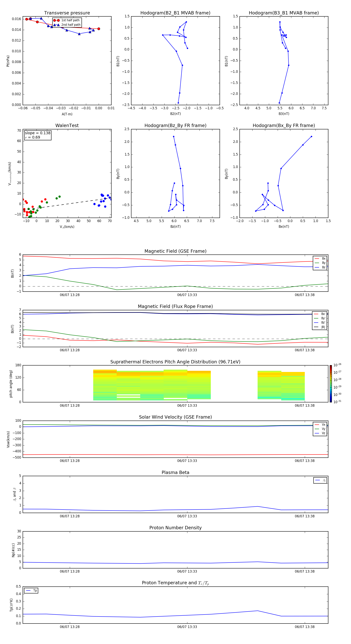Click 'Hodogram(Bx_By FR frame)' title
This screenshot has height=644, width=351.
click(284, 125)
